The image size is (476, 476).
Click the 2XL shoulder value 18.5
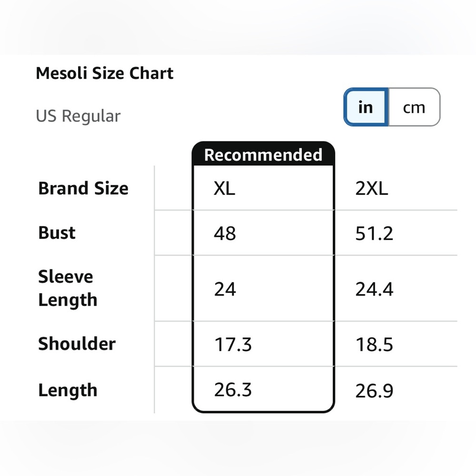(374, 344)
